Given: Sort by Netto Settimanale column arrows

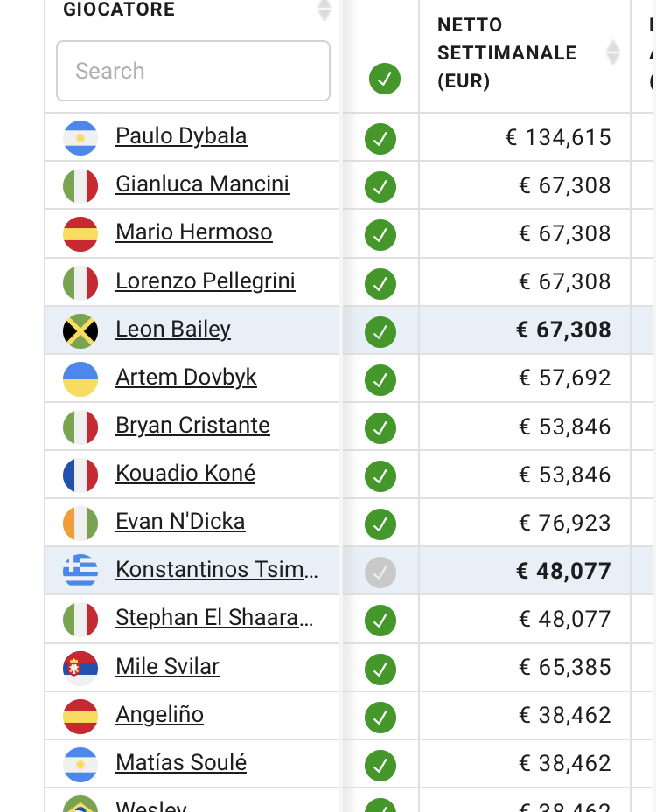Looking at the screenshot, I should coord(613,52).
